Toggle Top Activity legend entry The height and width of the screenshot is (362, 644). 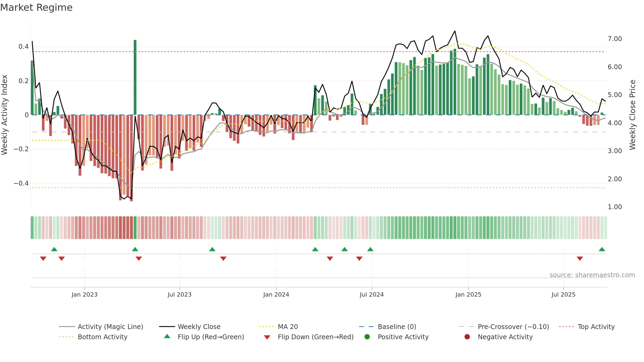click(x=587, y=327)
